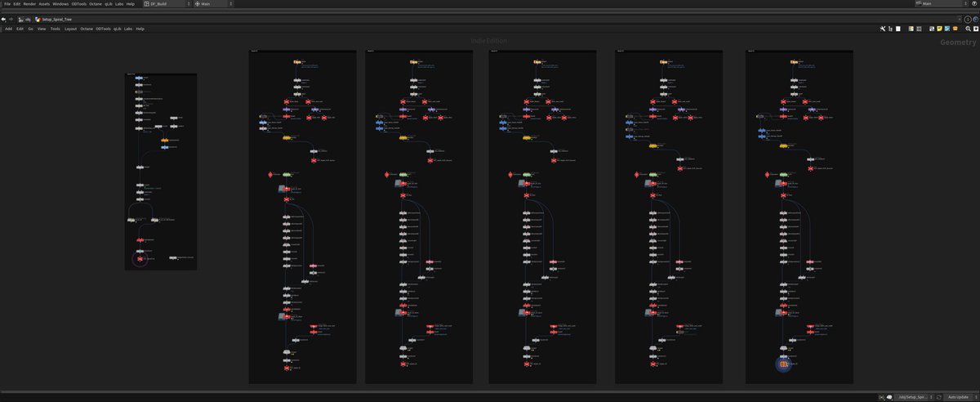980x402 pixels.
Task: Select the blue-highlighted output node in rightmost network box
Action: point(783,364)
